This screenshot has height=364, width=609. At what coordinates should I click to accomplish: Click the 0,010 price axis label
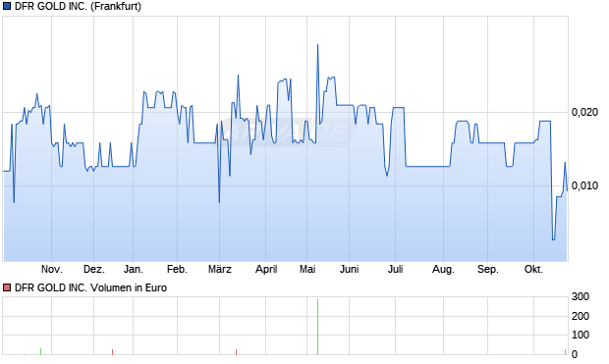(584, 185)
